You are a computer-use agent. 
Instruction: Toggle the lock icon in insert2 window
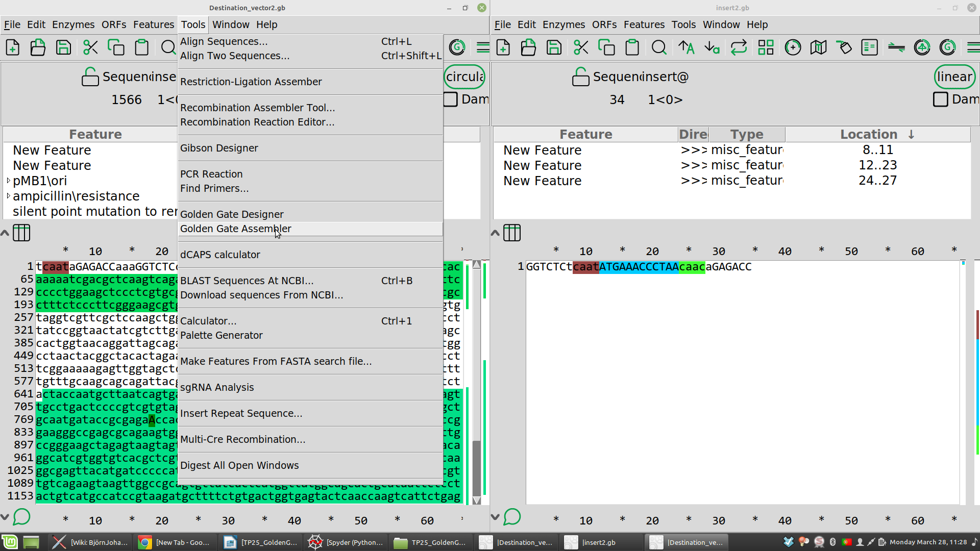[580, 77]
